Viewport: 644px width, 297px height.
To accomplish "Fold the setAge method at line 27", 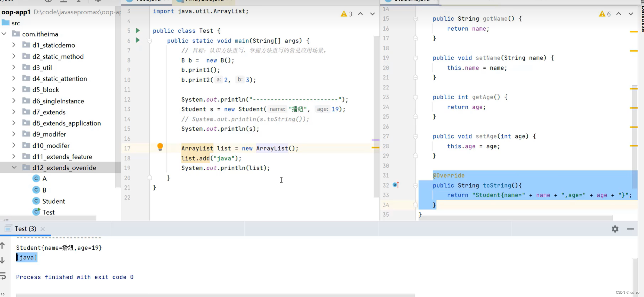I will tap(415, 136).
